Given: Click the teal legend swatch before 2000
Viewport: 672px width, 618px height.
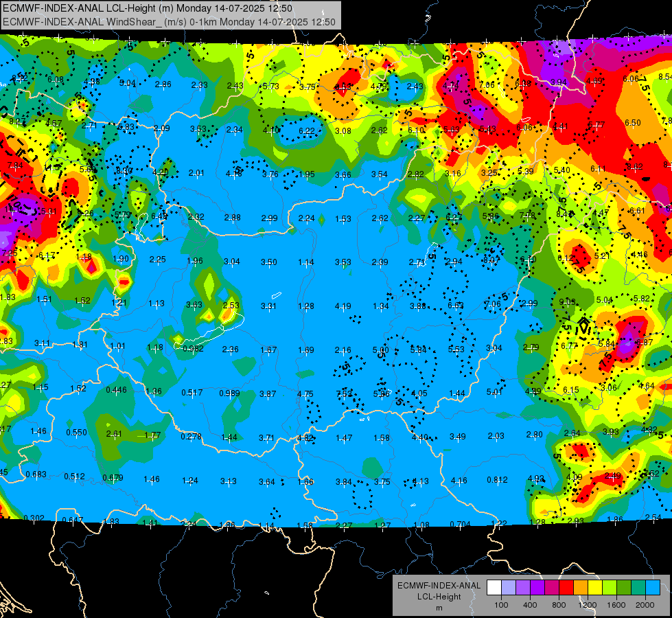Looking at the screenshot, I should (x=638, y=588).
